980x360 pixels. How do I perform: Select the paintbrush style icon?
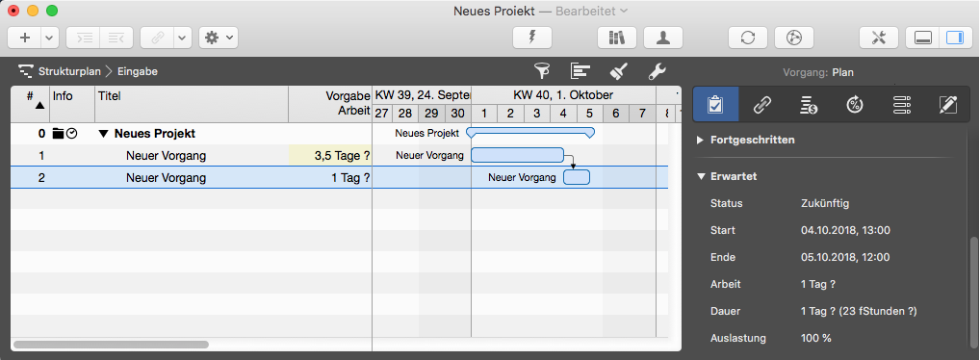619,71
